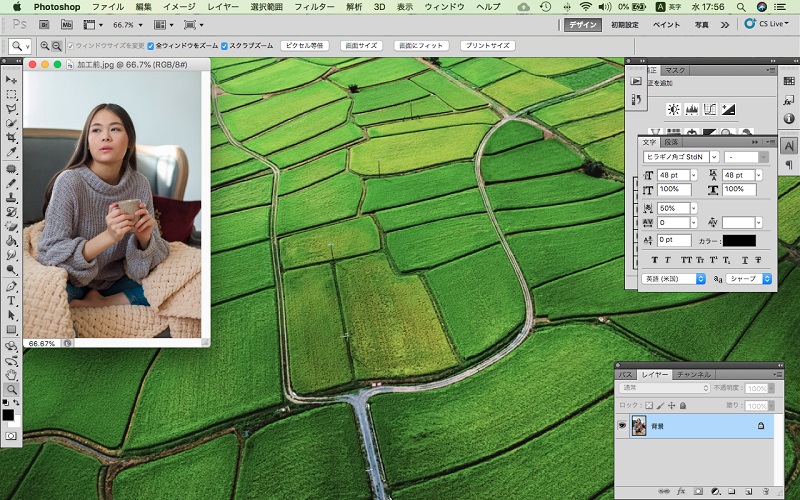The width and height of the screenshot is (800, 500).
Task: Toggle lock all icon
Action: (683, 406)
